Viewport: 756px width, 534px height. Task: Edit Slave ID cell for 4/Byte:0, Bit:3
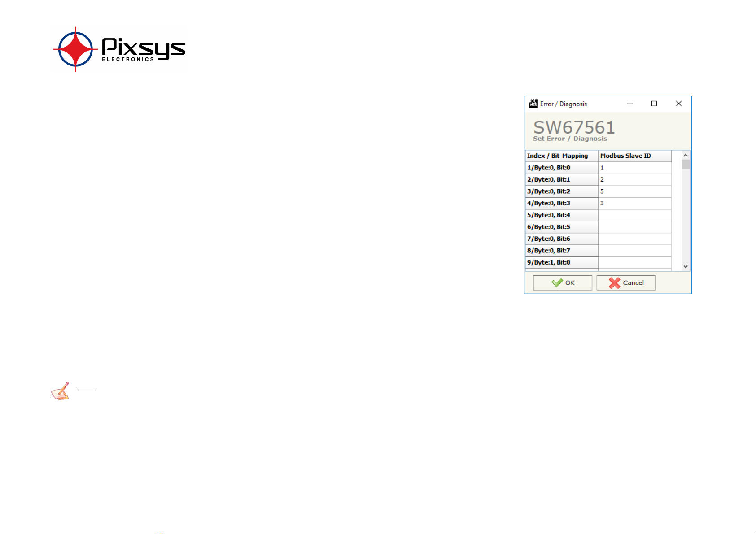pos(635,204)
